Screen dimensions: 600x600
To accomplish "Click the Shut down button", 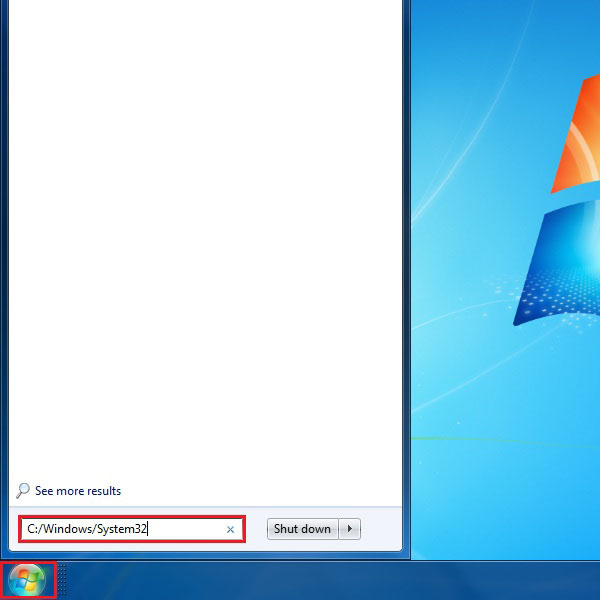I will tap(302, 529).
